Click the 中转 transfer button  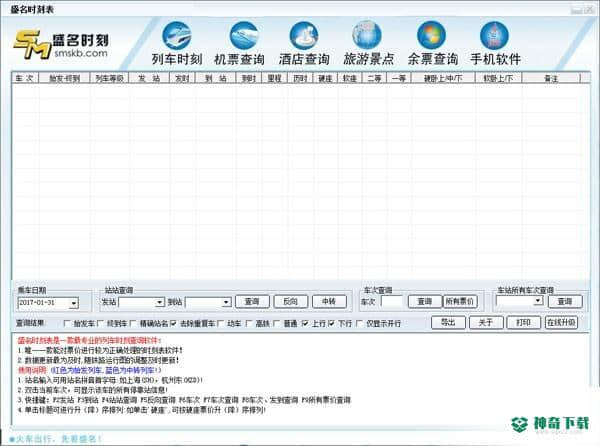[329, 301]
